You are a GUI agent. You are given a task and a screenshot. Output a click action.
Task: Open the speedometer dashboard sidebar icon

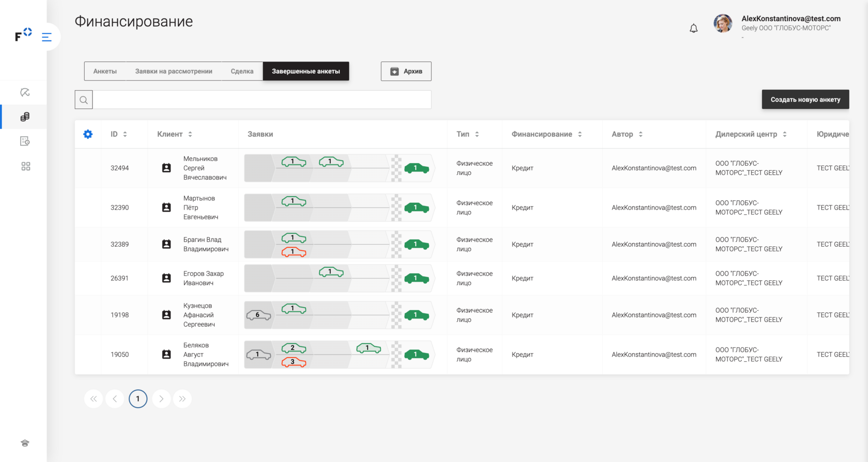pos(25,92)
